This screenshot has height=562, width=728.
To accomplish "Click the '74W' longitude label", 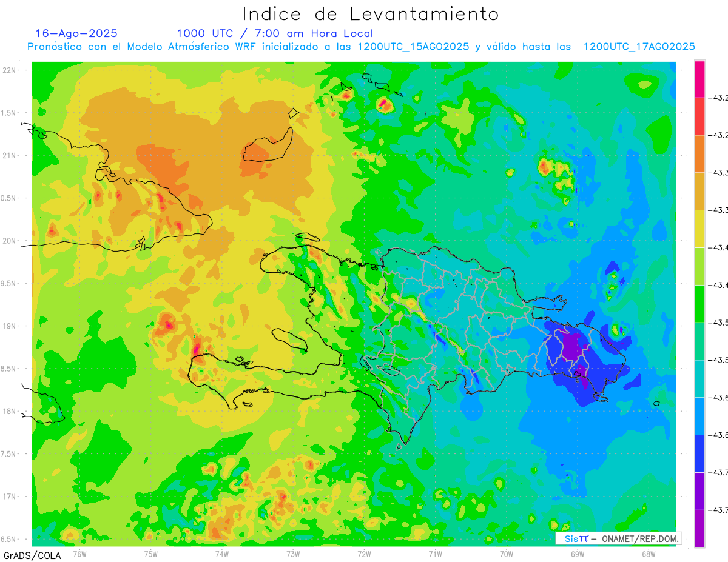I will (x=222, y=554).
